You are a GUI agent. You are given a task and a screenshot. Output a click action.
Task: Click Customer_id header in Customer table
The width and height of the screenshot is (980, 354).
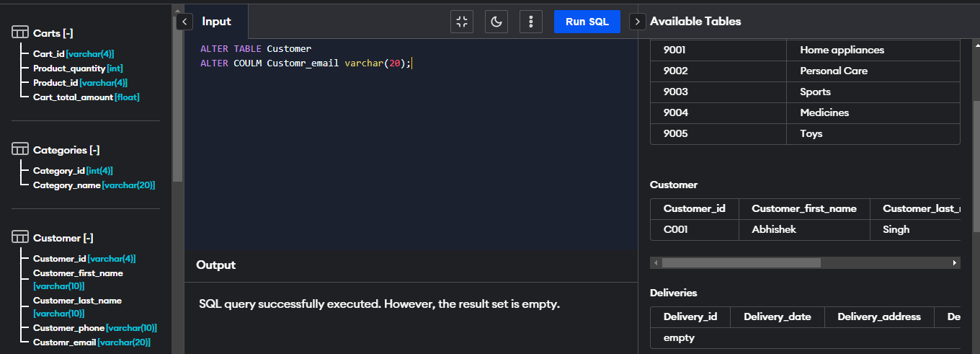695,208
